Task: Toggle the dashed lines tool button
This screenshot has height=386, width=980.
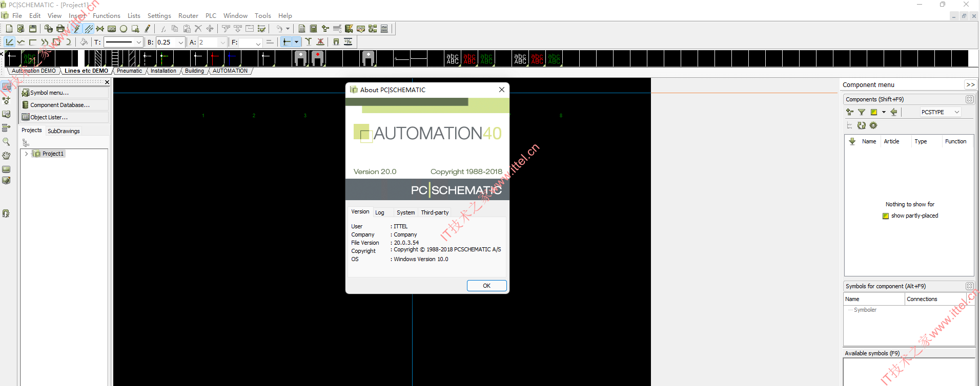Action: (89, 29)
